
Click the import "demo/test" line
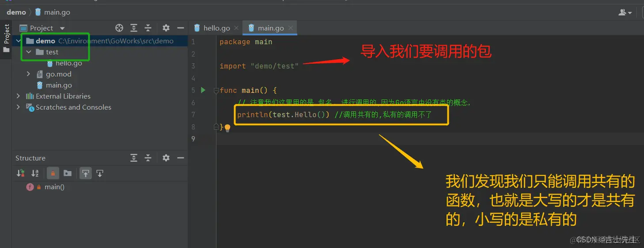[259, 66]
